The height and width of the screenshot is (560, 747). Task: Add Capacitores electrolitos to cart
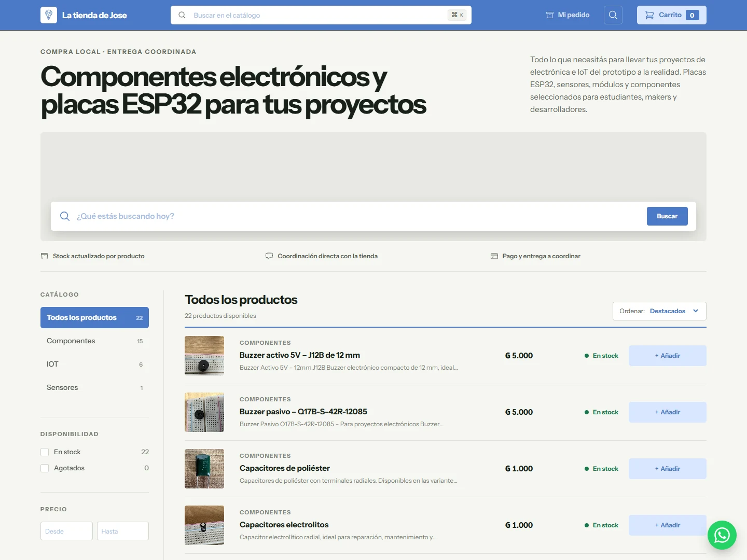[668, 525]
